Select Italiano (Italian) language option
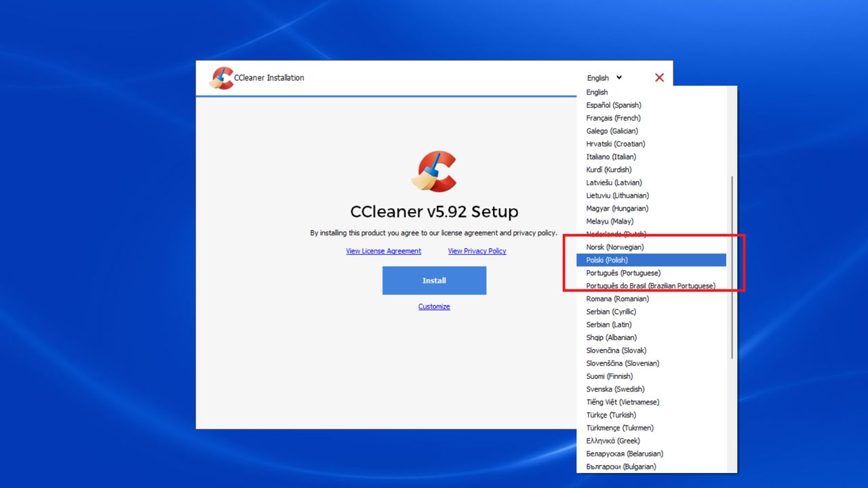The width and height of the screenshot is (868, 488). [x=610, y=157]
